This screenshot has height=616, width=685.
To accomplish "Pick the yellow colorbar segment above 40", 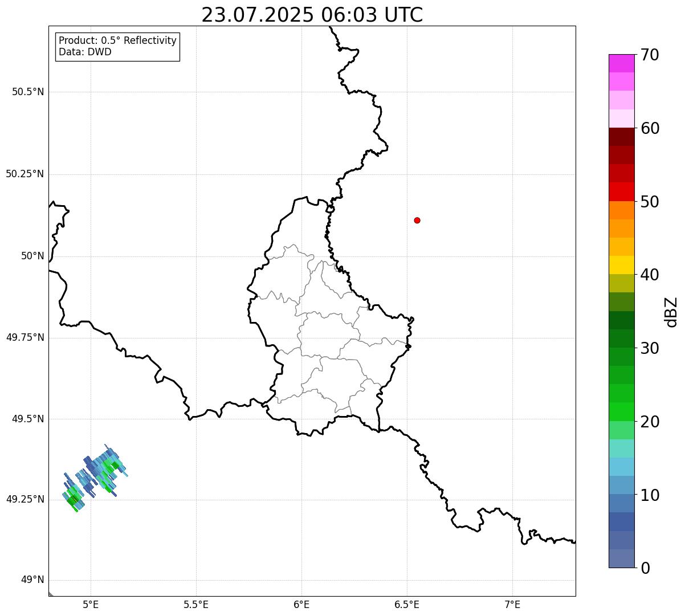I will (x=621, y=265).
